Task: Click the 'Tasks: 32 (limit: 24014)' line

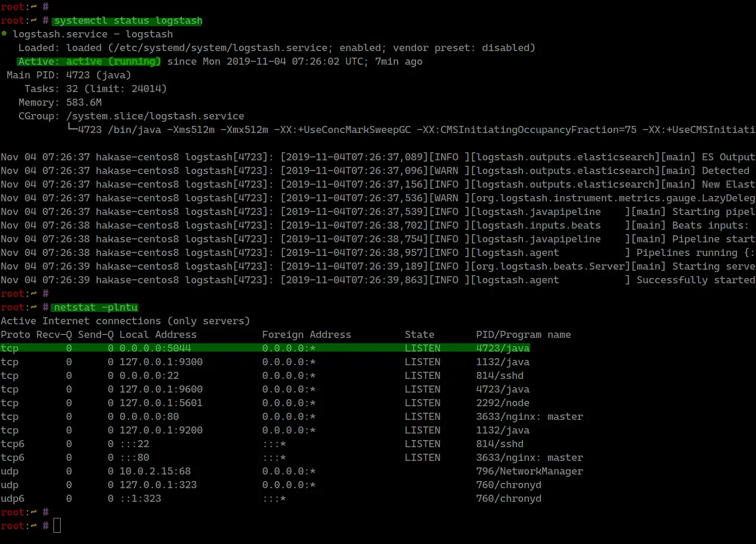Action: tap(96, 89)
